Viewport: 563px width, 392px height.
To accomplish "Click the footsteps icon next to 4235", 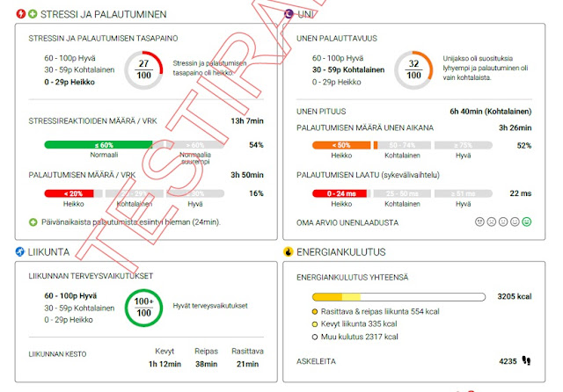I will point(526,360).
